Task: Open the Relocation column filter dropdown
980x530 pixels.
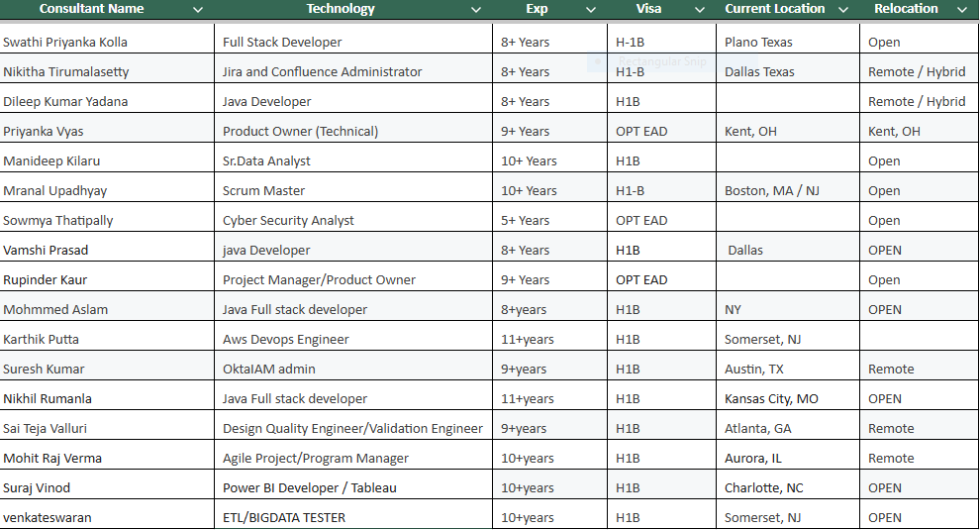Action: click(x=962, y=9)
